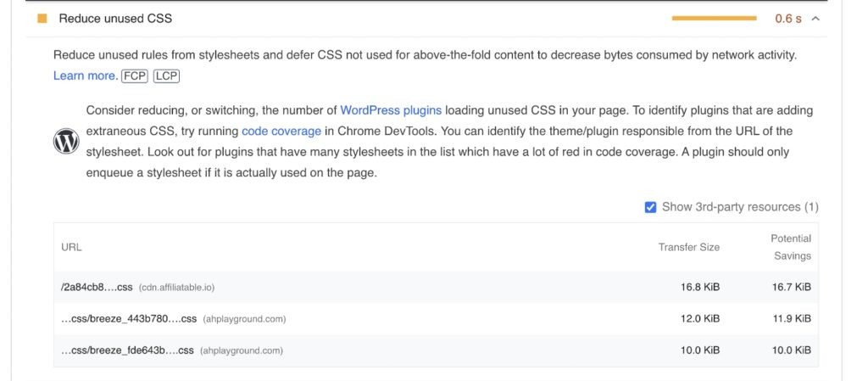
Task: Open the /2a84cb8….css stylesheet URL
Action: [97, 288]
